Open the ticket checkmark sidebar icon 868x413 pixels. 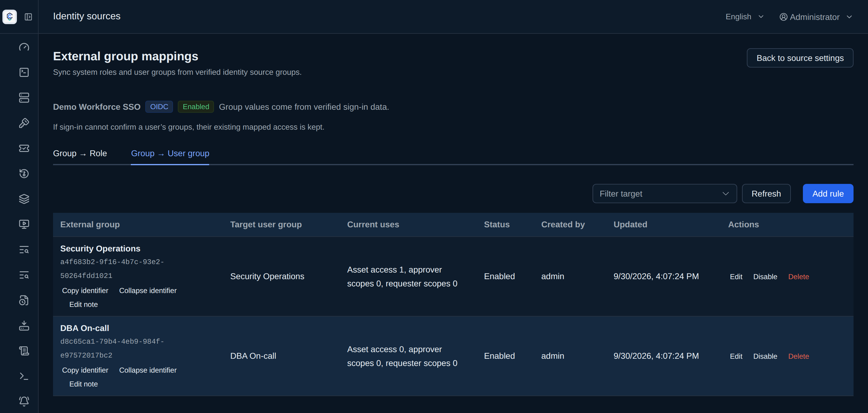tap(24, 148)
